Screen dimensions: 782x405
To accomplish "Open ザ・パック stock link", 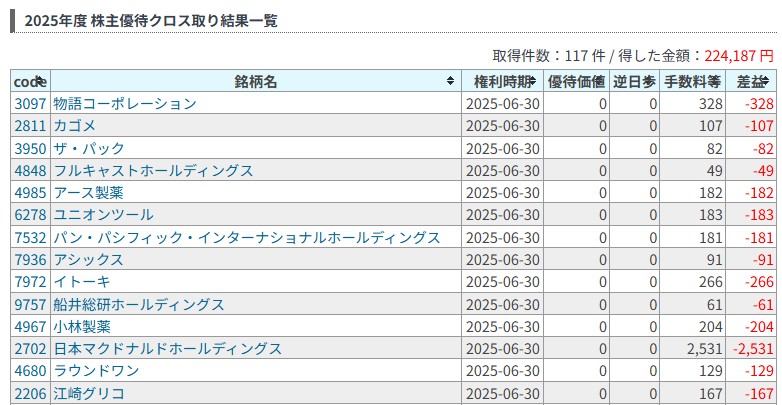I will [x=89, y=148].
